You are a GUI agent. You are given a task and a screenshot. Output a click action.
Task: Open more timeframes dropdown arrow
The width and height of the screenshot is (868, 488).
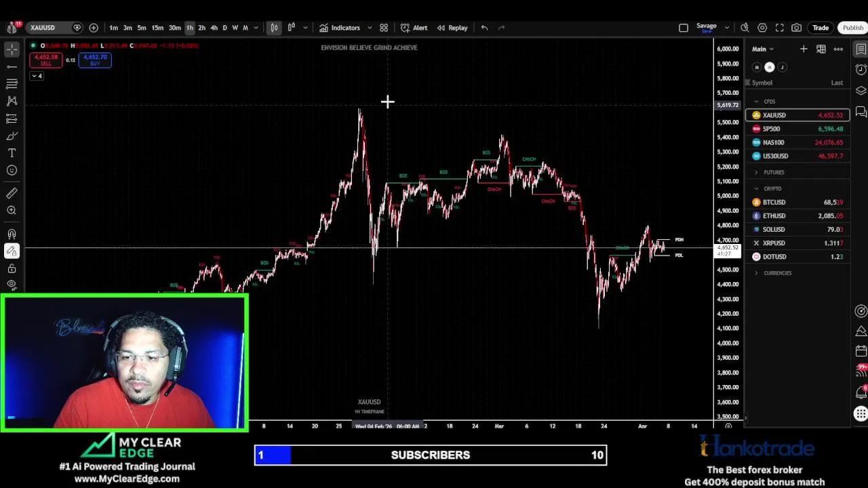point(256,28)
